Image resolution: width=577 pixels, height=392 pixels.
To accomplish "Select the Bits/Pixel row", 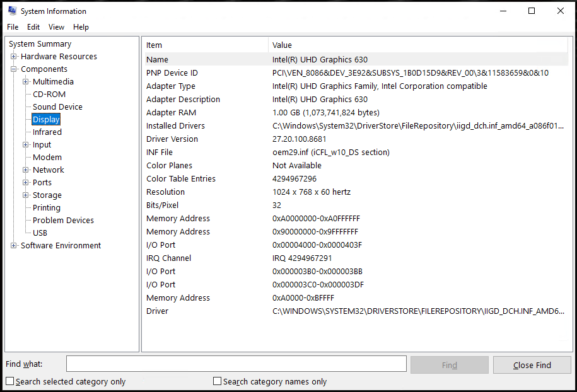I will tap(356, 205).
